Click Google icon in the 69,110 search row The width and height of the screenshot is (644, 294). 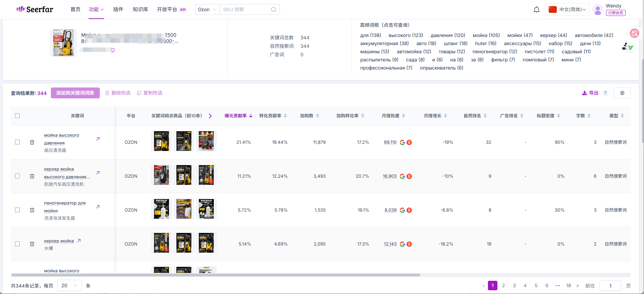tap(402, 142)
